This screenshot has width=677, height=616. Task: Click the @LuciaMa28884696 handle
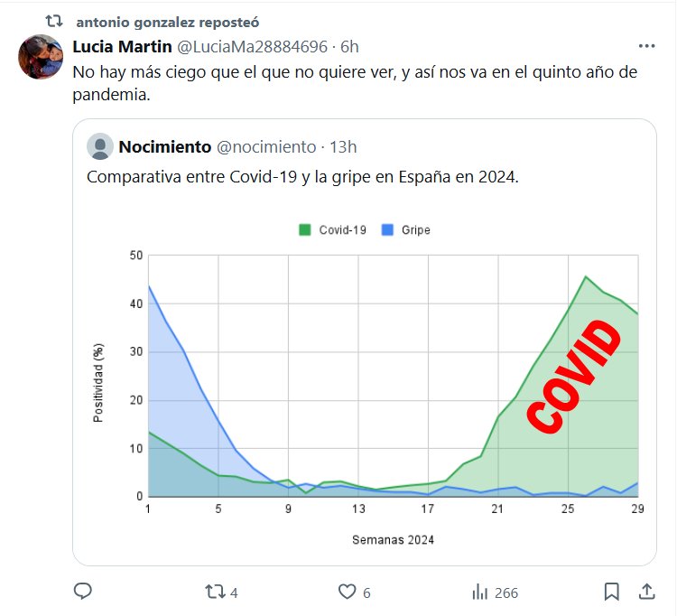[252, 46]
